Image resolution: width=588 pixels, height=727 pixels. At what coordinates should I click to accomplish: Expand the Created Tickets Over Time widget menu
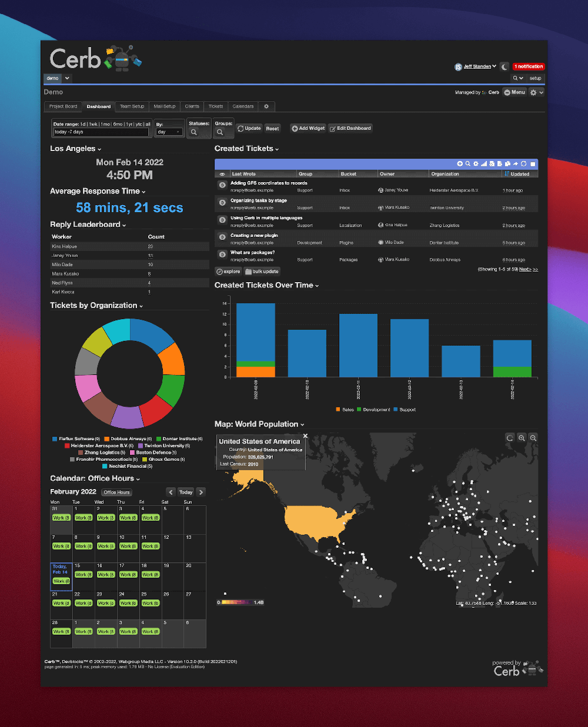[316, 285]
